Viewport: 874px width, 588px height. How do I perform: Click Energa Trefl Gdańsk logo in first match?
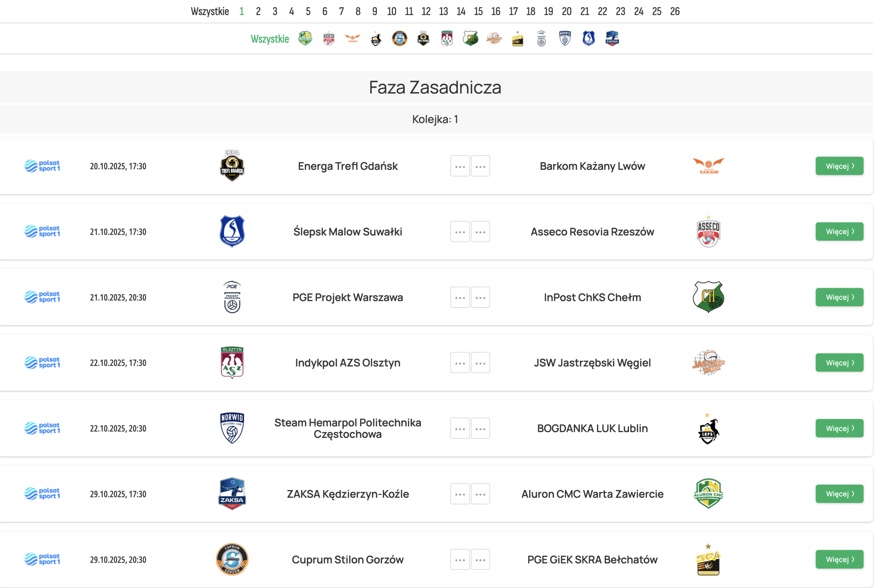pyautogui.click(x=232, y=166)
